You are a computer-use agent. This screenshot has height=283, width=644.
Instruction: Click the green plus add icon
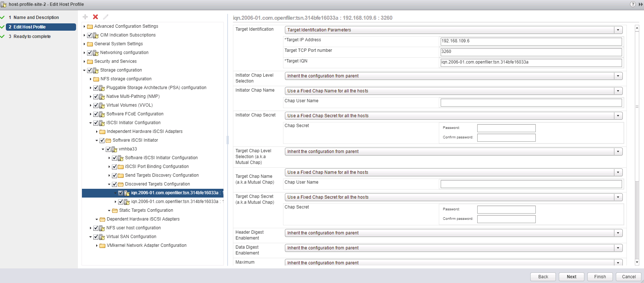pos(85,17)
